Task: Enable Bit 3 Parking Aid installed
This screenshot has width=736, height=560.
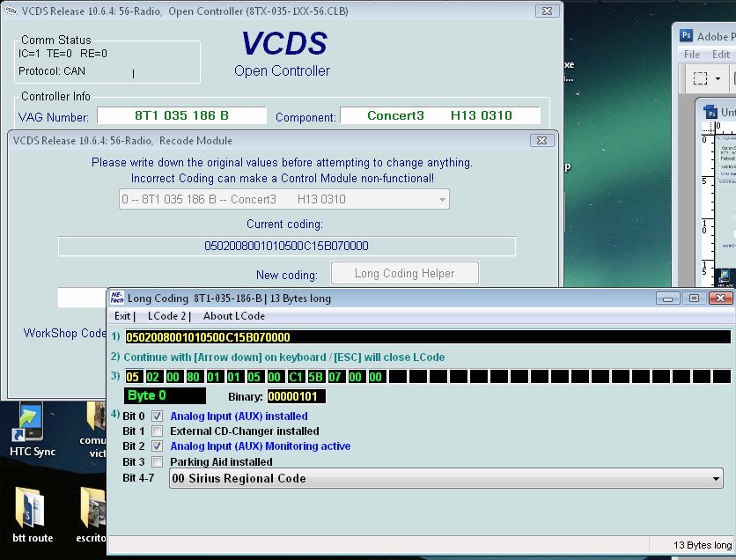Action: pyautogui.click(x=158, y=462)
